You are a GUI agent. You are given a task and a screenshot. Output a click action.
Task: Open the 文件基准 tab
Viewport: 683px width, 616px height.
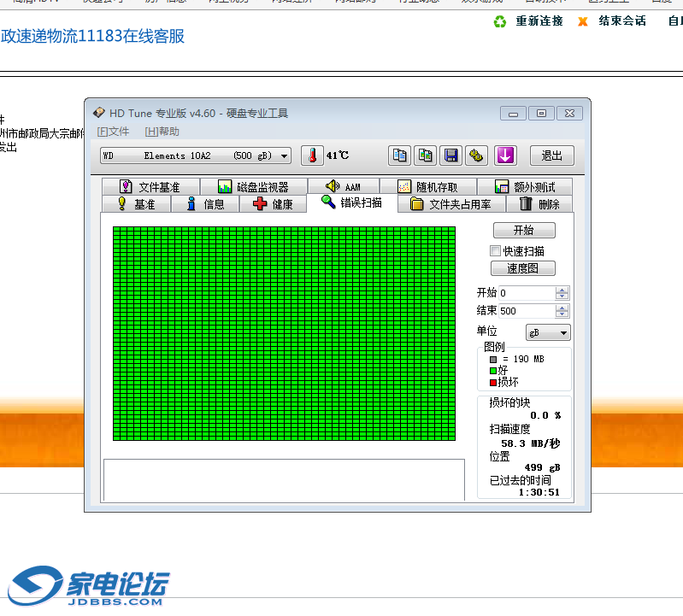pos(150,187)
